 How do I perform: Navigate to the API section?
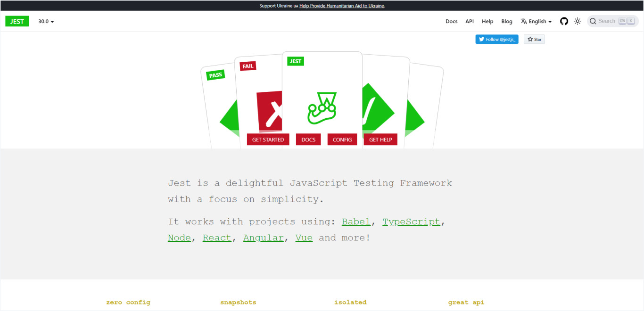pyautogui.click(x=470, y=21)
